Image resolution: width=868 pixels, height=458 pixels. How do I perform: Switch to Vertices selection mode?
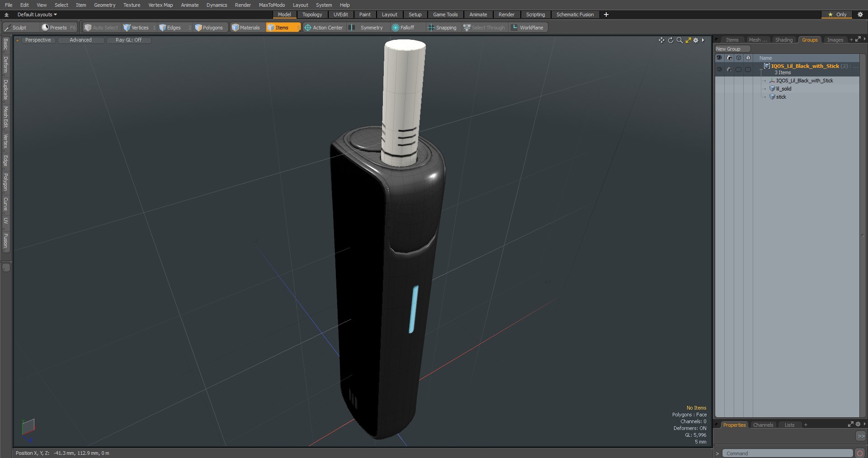tap(139, 28)
